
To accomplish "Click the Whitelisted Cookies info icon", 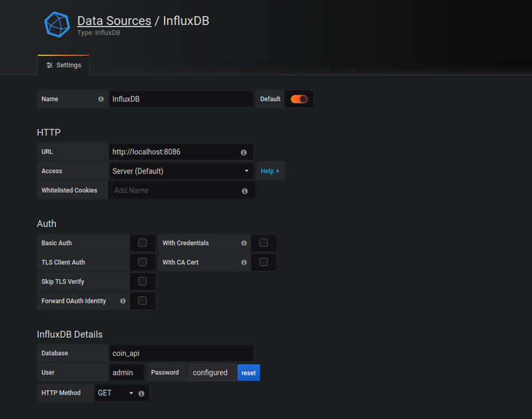I will coord(244,191).
